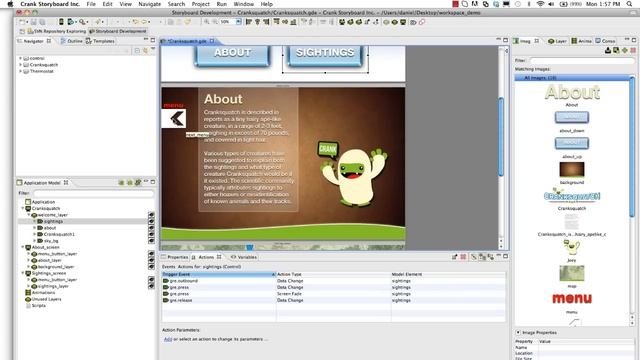
Task: Collapse the welcome_layer node in model tree
Action: (x=29, y=215)
